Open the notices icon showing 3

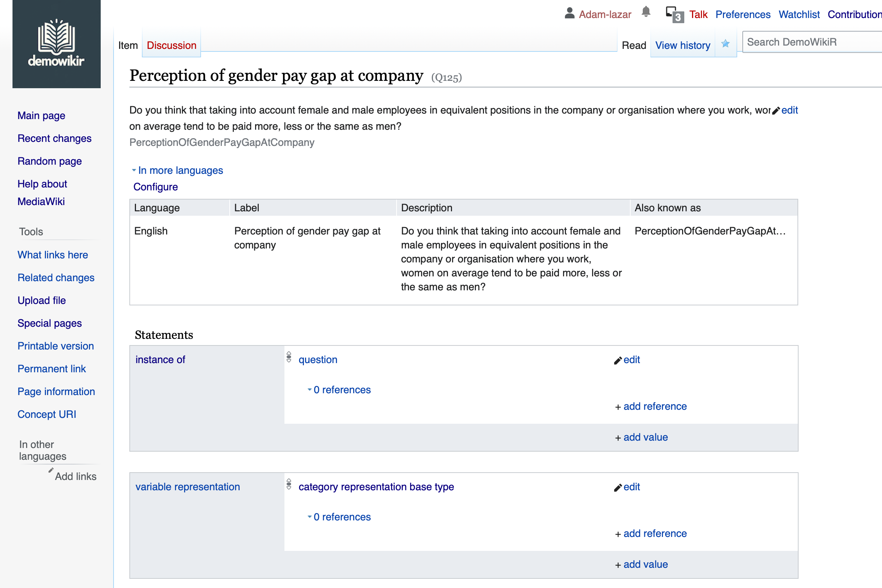coord(675,15)
